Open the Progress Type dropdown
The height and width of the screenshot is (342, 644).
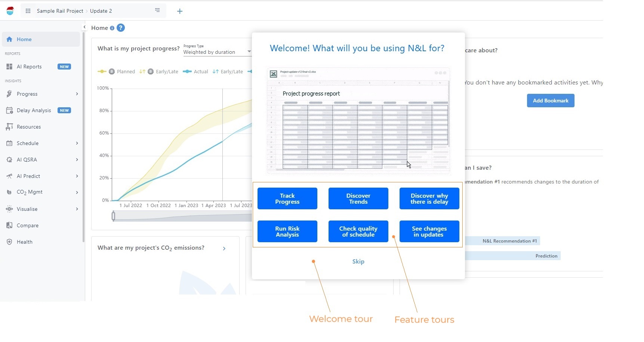tap(217, 52)
